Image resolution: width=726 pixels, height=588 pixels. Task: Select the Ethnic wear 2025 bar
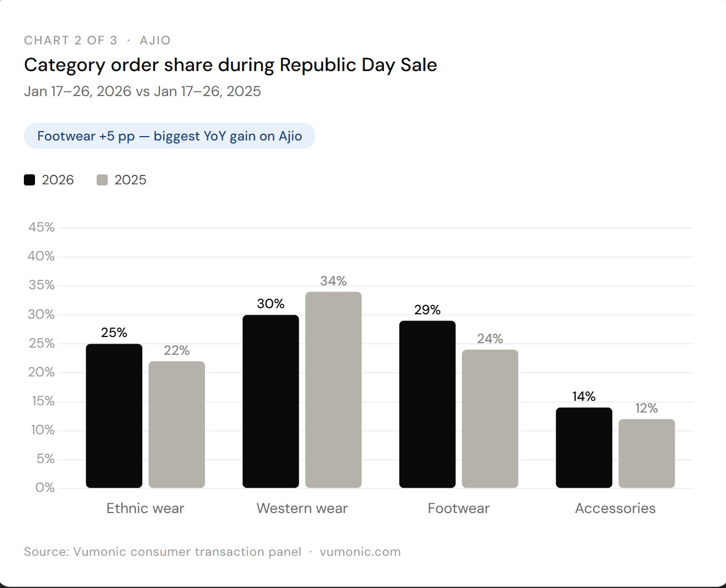click(x=177, y=425)
